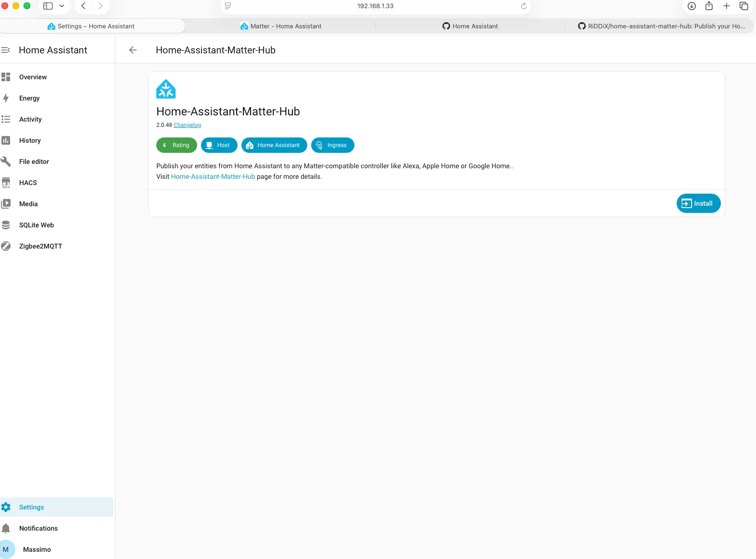The height and width of the screenshot is (559, 756).
Task: Open the Changelog link
Action: 187,125
